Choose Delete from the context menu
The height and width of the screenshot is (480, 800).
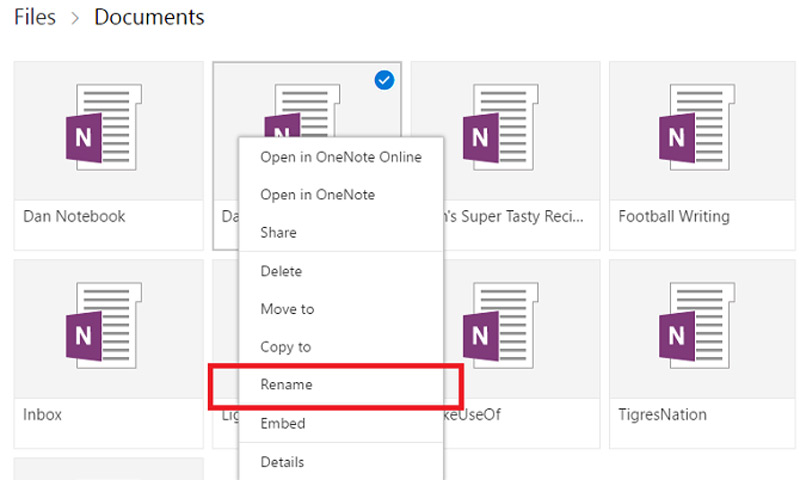click(281, 271)
